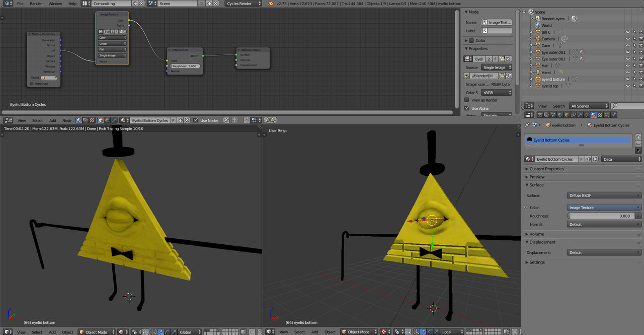Open the Physics properties tab

pyautogui.click(x=613, y=115)
